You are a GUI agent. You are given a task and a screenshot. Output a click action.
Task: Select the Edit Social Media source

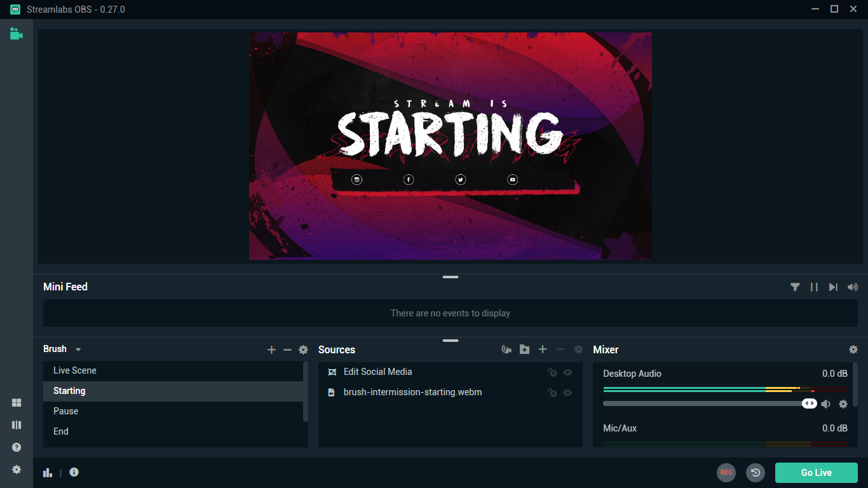[451, 372]
